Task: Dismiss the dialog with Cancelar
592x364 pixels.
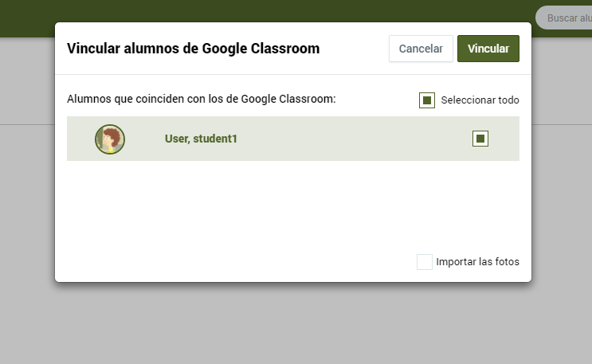Action: click(421, 49)
